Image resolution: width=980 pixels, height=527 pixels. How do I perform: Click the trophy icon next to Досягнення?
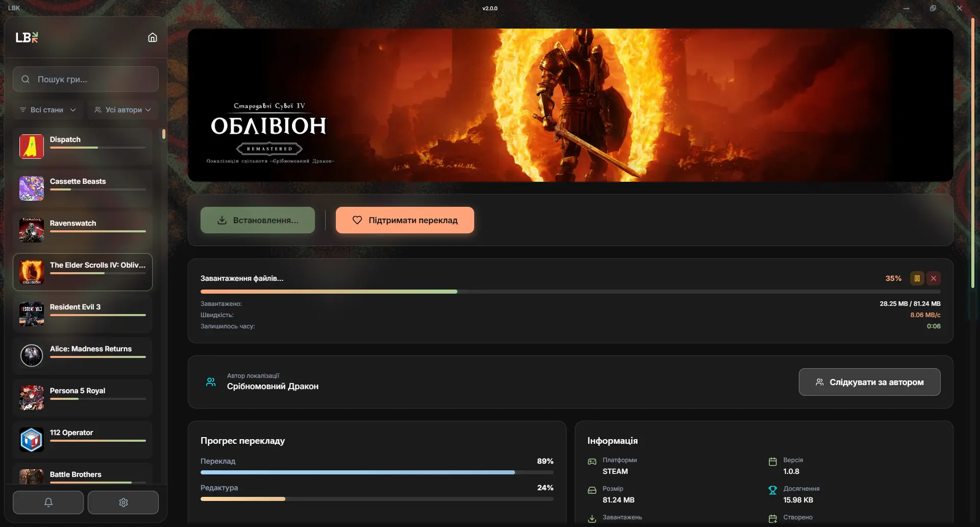coord(772,490)
